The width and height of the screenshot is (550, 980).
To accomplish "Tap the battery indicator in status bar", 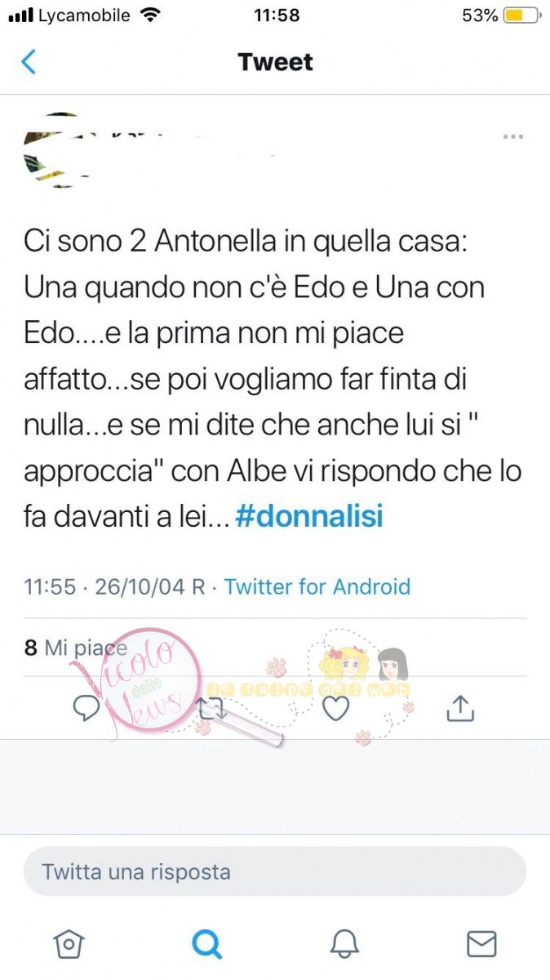I will tap(521, 16).
